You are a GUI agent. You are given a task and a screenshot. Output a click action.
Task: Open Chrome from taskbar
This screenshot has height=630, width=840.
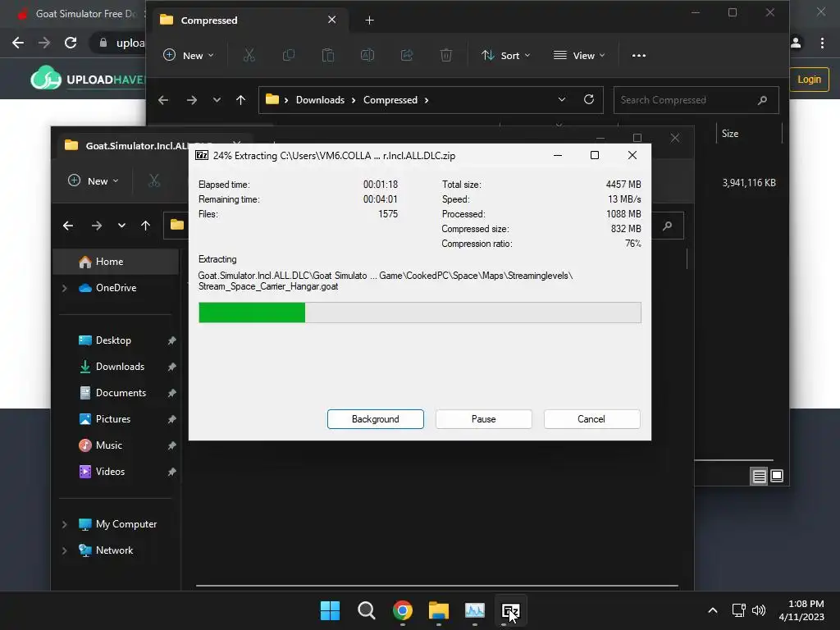click(x=402, y=610)
